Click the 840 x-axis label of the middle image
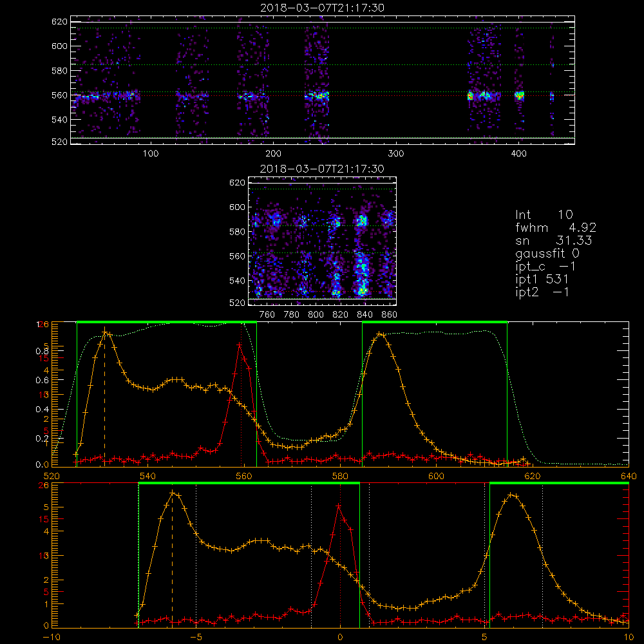This screenshot has height=644, width=644. coord(365,315)
